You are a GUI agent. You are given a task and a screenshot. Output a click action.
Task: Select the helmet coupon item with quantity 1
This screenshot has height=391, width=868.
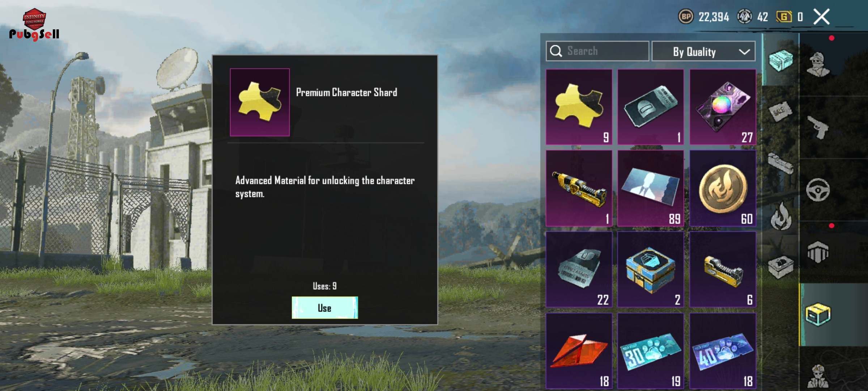tap(651, 107)
